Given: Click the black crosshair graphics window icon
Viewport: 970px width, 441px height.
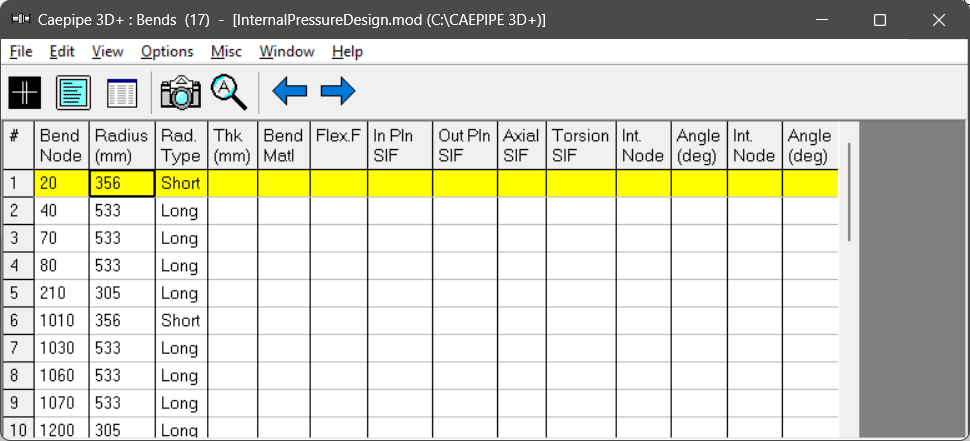Looking at the screenshot, I should pyautogui.click(x=25, y=93).
